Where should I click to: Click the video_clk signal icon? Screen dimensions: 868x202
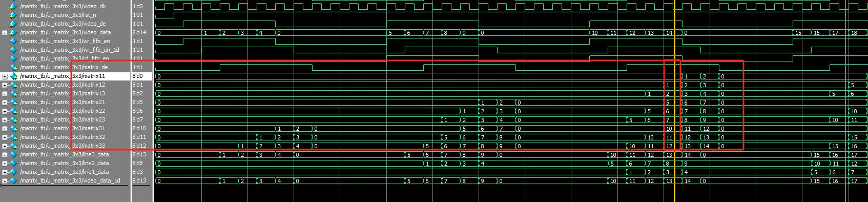[x=14, y=6]
